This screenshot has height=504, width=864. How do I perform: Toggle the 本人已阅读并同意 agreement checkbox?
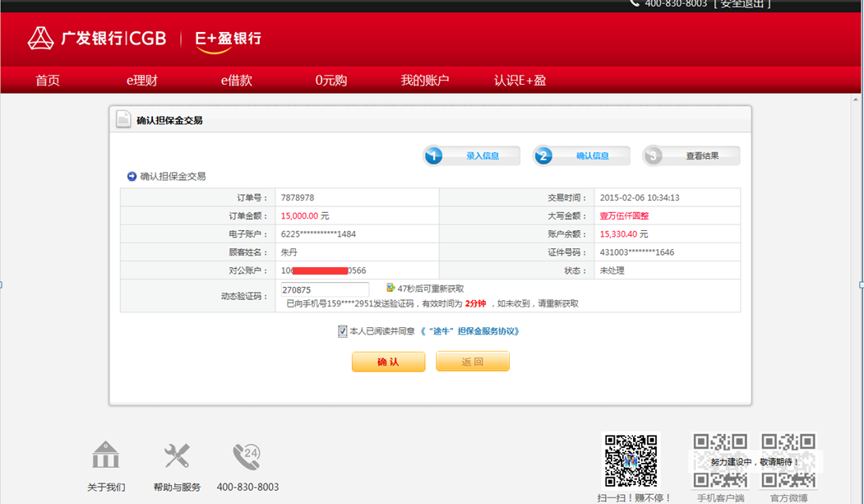point(342,331)
